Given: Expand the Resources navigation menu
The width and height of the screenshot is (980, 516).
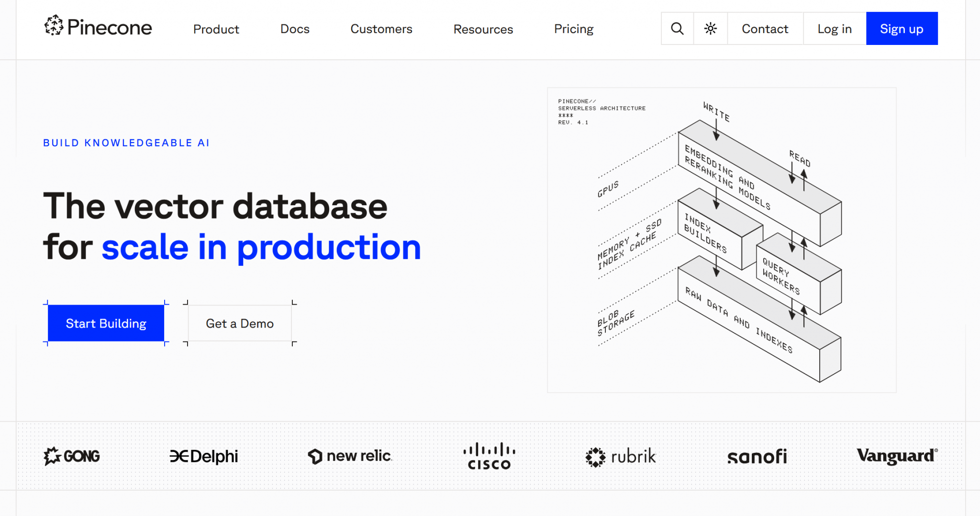Looking at the screenshot, I should click(x=483, y=29).
